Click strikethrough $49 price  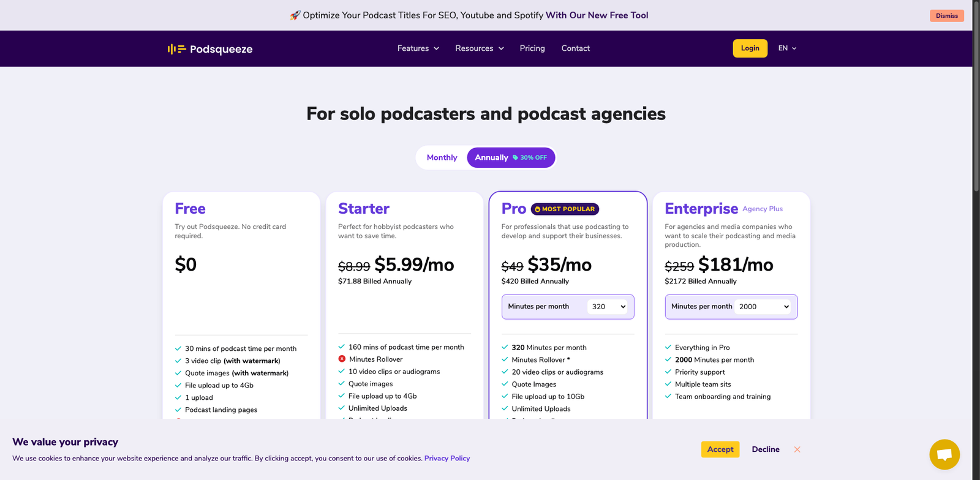[x=512, y=266]
